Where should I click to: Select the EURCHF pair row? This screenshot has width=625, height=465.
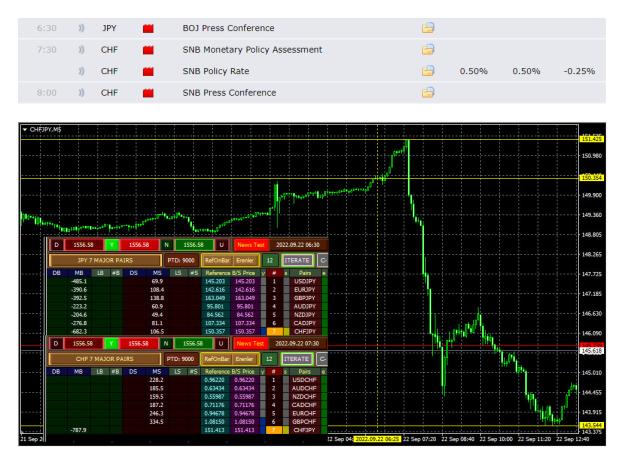304,413
